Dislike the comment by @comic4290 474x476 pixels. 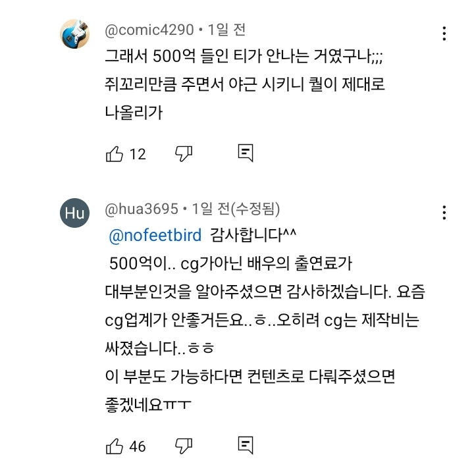[x=183, y=153]
